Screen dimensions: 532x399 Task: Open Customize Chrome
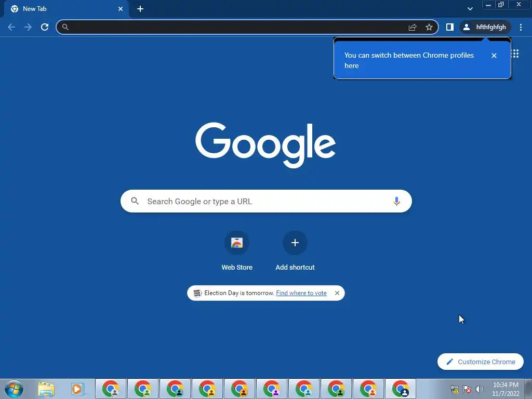coord(481,362)
